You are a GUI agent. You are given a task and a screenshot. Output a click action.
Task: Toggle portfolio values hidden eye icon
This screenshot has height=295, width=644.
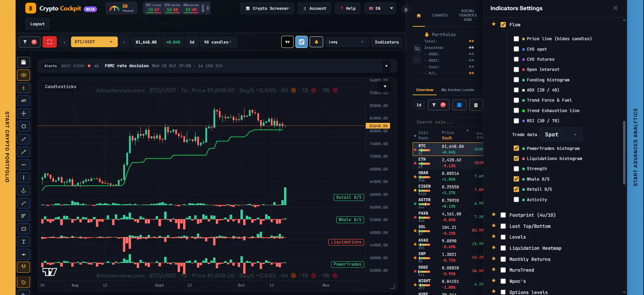(417, 49)
